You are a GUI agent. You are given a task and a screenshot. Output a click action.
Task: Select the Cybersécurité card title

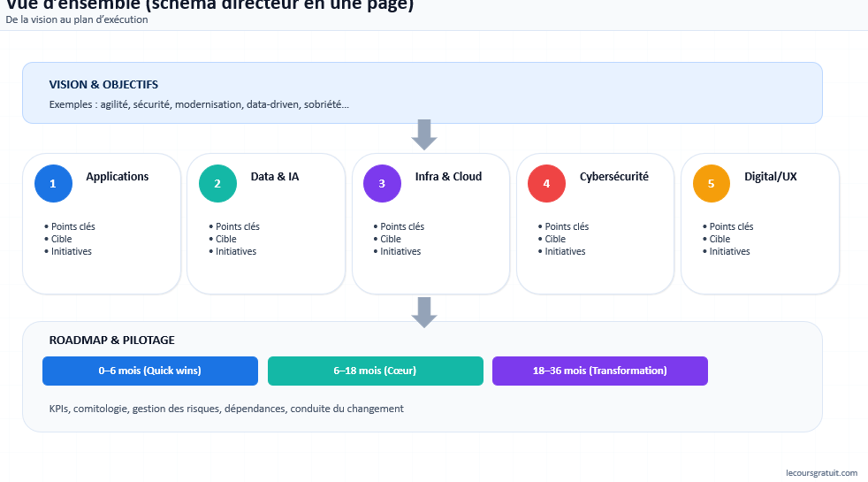point(613,177)
